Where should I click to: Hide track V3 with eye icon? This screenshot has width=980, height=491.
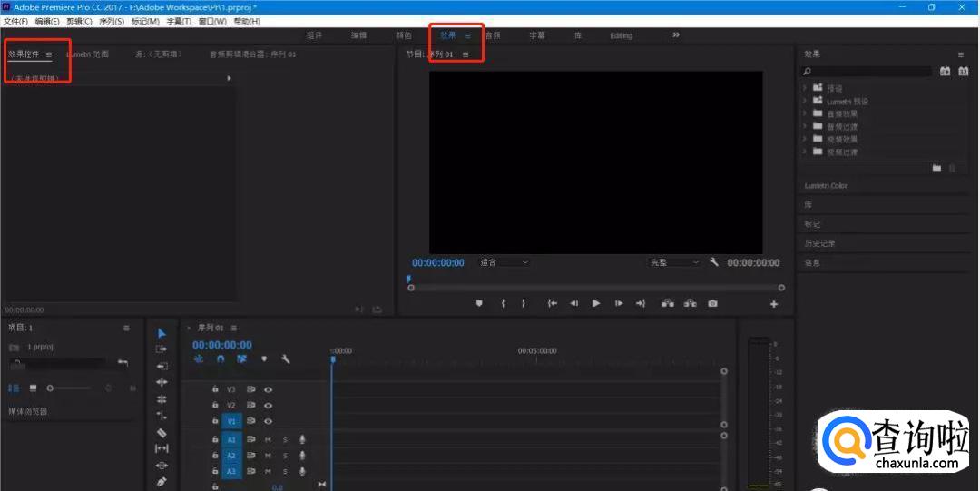[x=269, y=389]
